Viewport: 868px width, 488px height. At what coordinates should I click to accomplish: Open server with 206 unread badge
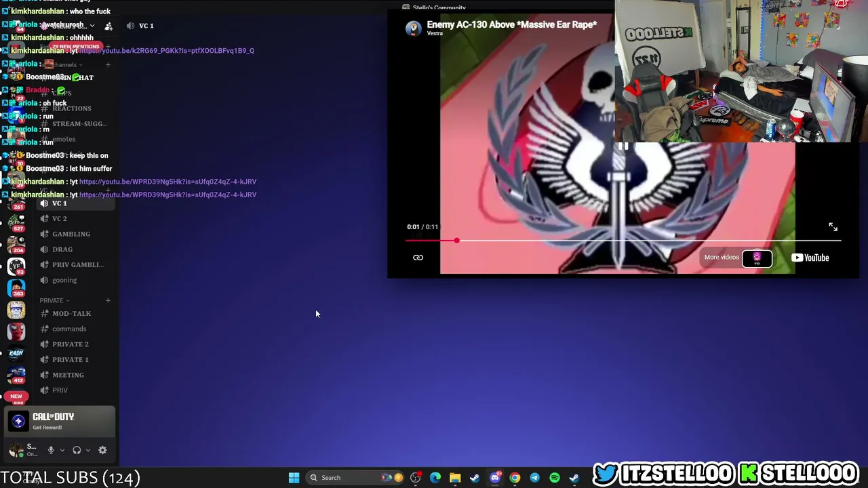click(16, 245)
